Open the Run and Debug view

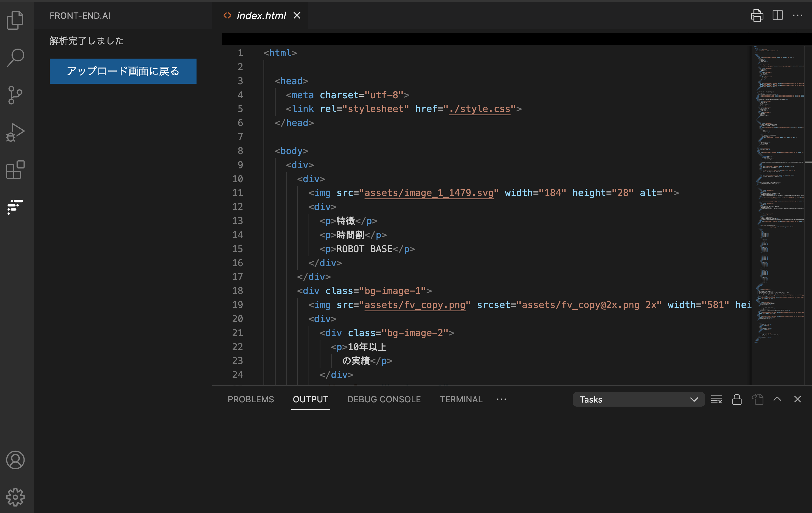coord(15,132)
